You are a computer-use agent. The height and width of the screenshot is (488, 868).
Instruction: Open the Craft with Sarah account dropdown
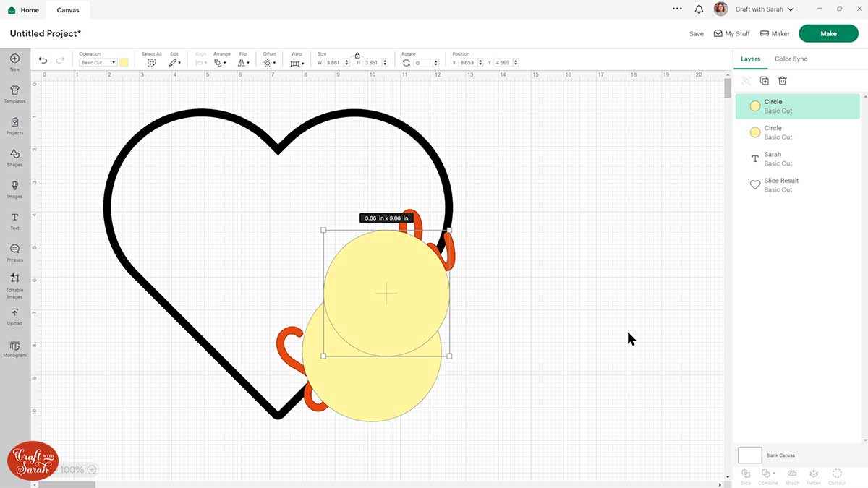(765, 9)
